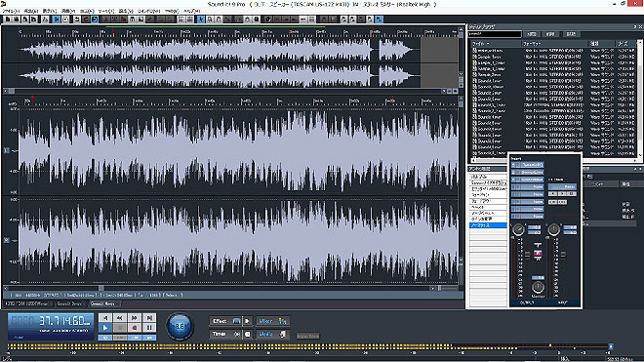Select the arrow pointer tool in the toolbar
Viewport: 644px width, 362px height.
tap(201, 20)
